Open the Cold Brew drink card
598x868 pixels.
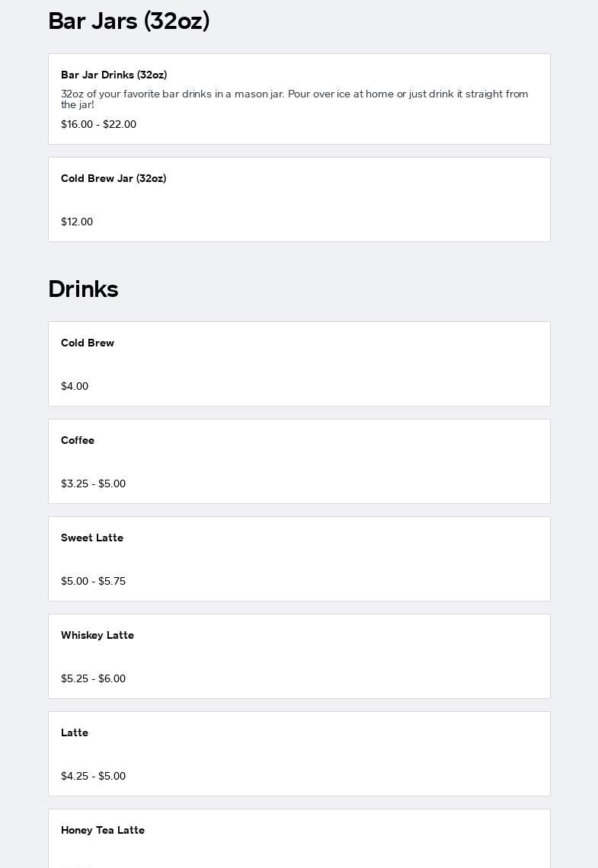[x=299, y=364]
